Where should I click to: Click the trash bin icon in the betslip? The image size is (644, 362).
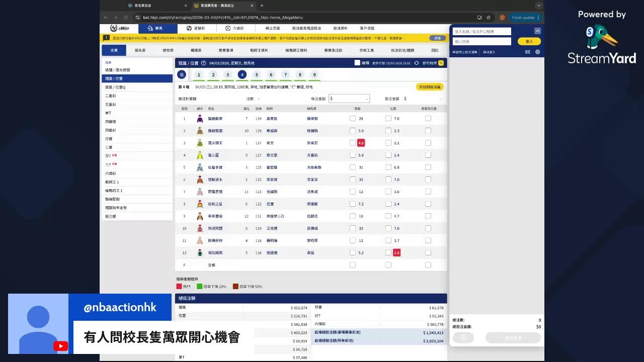coord(463,338)
